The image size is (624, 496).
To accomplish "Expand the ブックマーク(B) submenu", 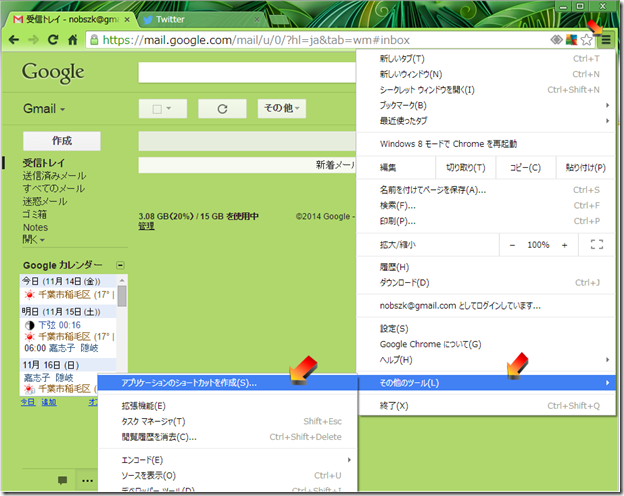I will [x=486, y=105].
